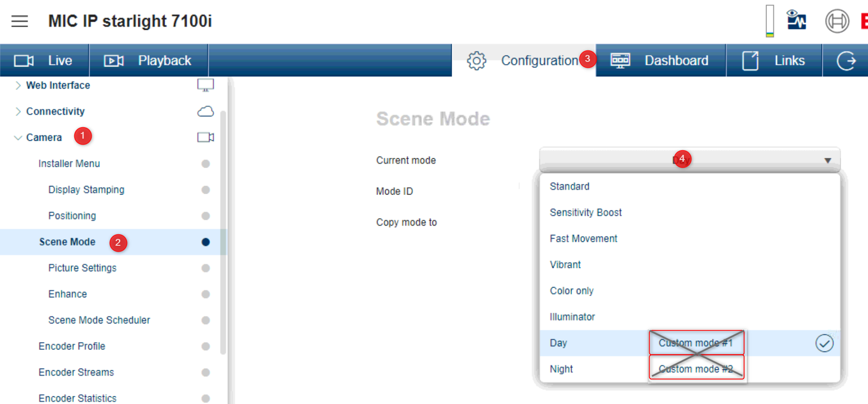Pick Night scene mode option
The height and width of the screenshot is (404, 868).
(x=690, y=369)
